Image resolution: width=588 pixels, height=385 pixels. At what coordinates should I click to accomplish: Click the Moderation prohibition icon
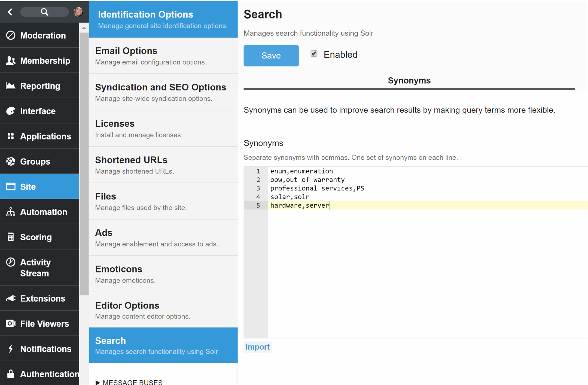click(11, 35)
